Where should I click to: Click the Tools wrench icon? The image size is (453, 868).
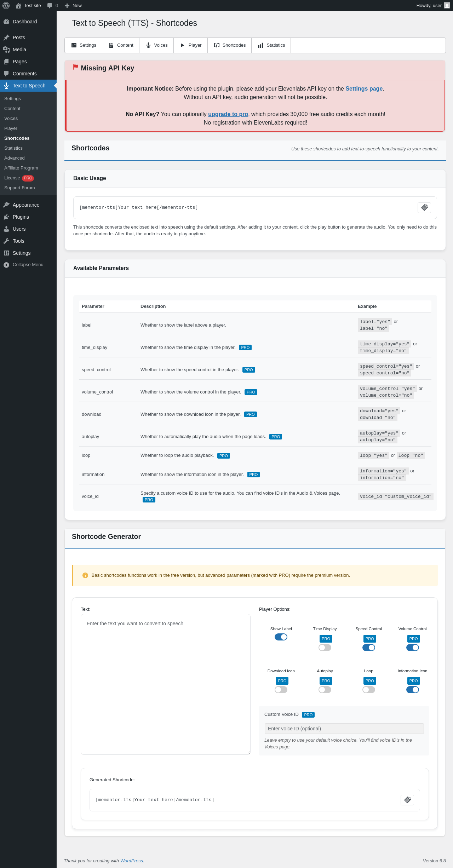[x=6, y=241]
